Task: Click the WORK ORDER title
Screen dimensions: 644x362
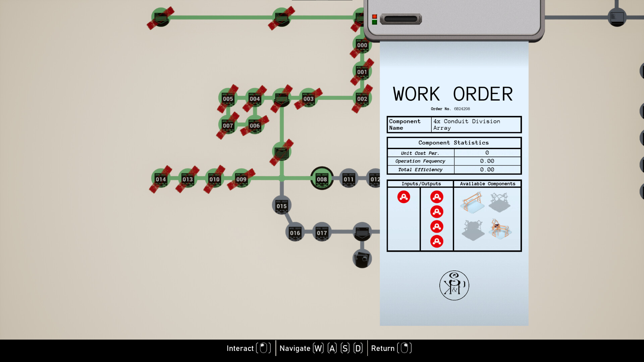Action: click(x=453, y=94)
